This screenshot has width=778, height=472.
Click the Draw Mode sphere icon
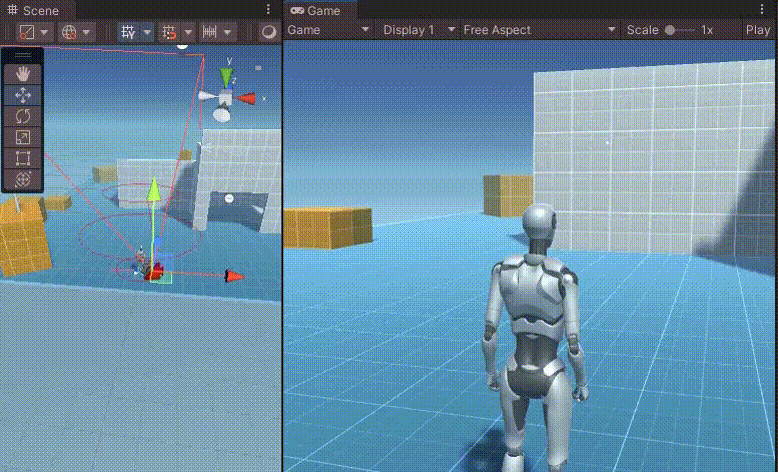[269, 32]
